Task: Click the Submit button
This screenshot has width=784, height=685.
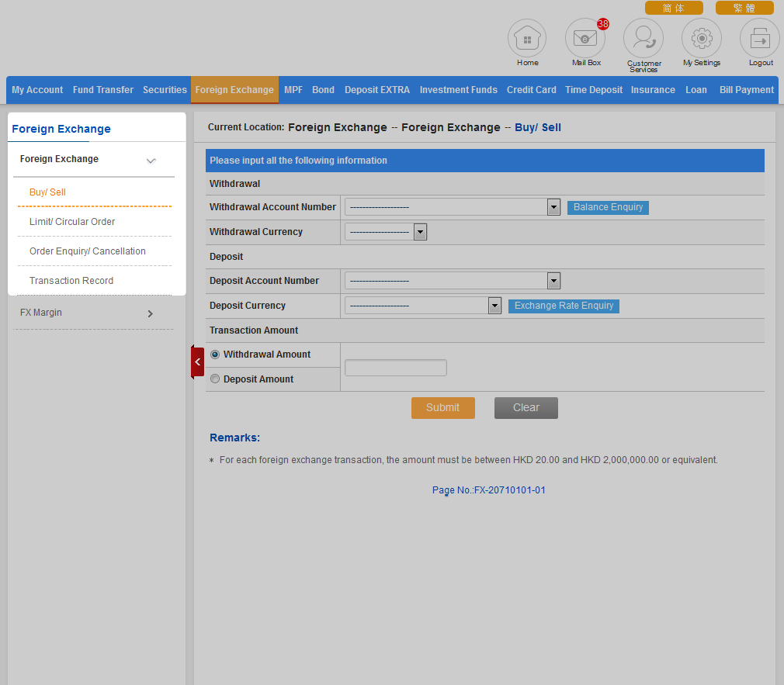Action: (442, 408)
